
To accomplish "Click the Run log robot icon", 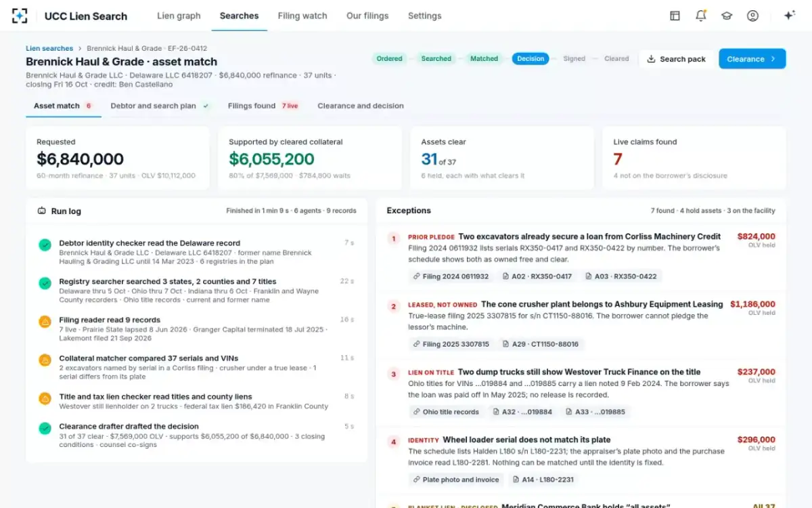I will click(x=42, y=211).
